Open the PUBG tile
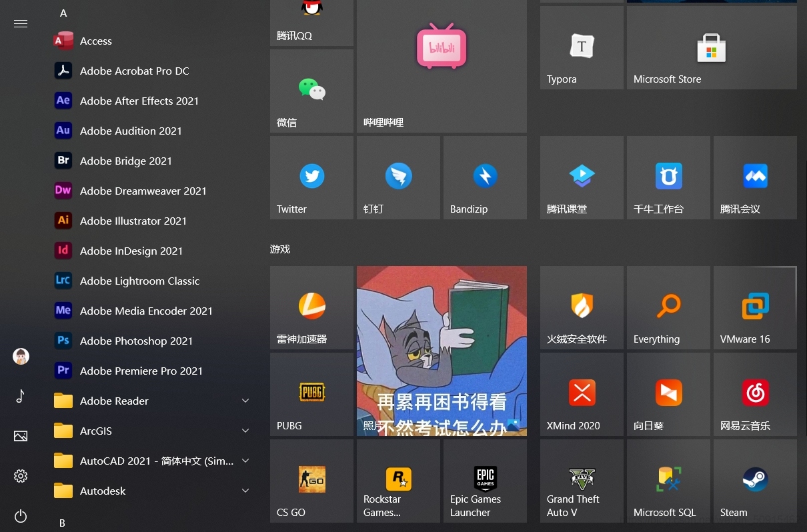Viewport: 807px width, 532px height. click(311, 394)
